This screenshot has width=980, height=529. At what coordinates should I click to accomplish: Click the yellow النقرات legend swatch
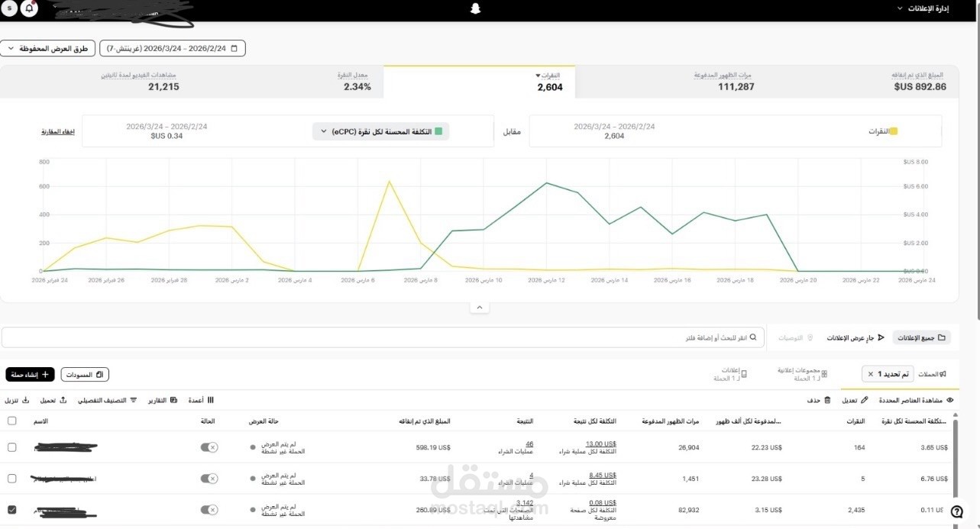(894, 131)
